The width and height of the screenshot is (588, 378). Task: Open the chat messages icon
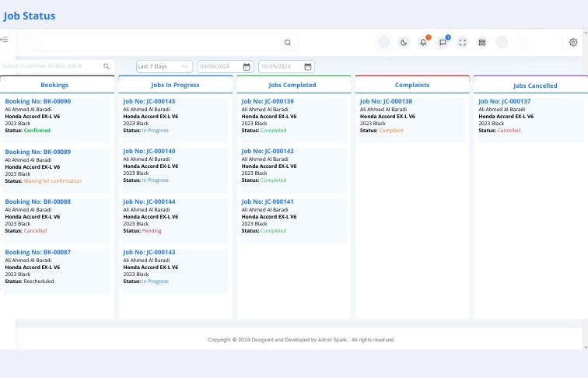pos(443,42)
